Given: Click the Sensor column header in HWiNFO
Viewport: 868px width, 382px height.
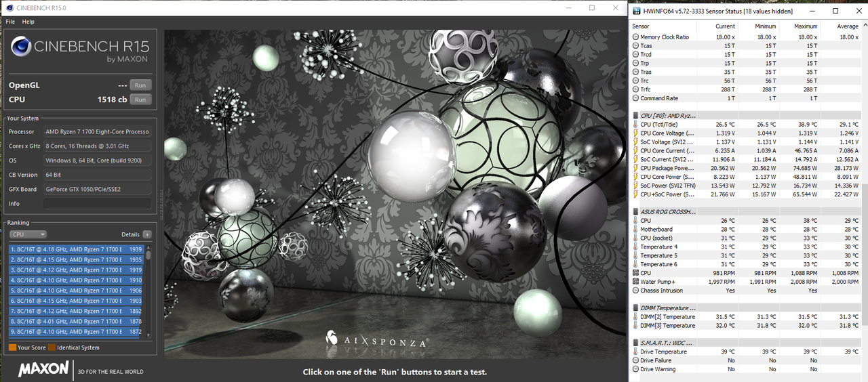Looking at the screenshot, I should point(640,26).
